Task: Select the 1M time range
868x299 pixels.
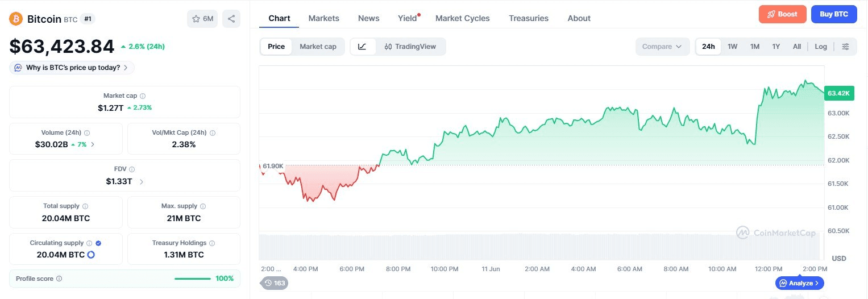Action: tap(755, 47)
